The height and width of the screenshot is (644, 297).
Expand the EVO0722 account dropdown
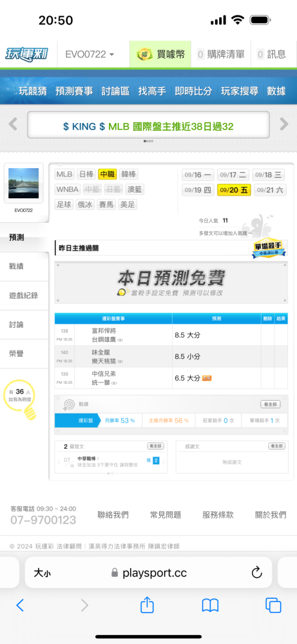coord(90,54)
